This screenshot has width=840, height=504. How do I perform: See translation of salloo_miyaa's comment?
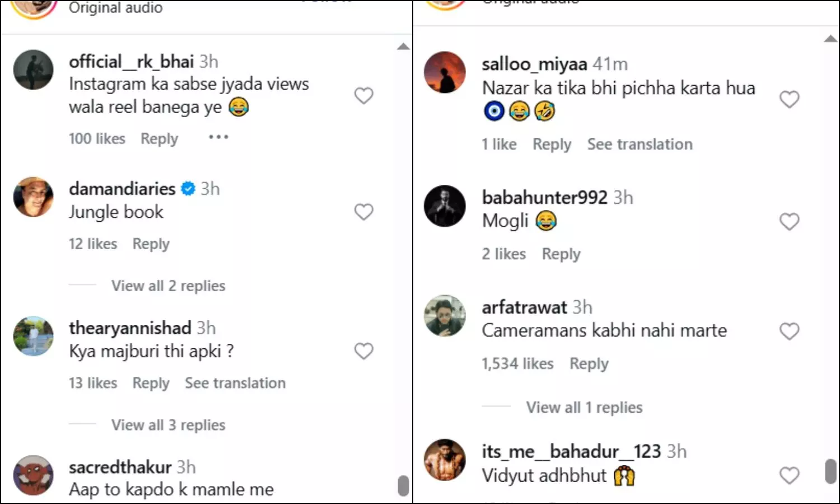[640, 144]
